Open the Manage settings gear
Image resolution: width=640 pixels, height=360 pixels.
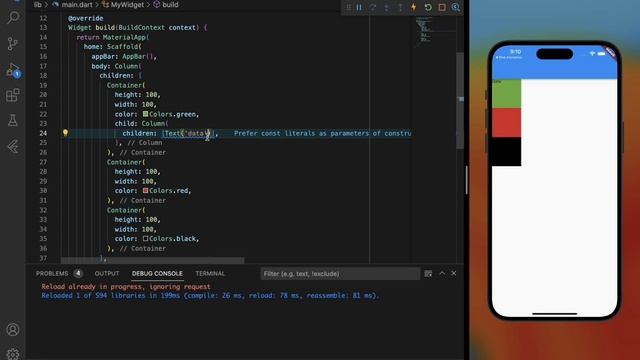[13, 353]
